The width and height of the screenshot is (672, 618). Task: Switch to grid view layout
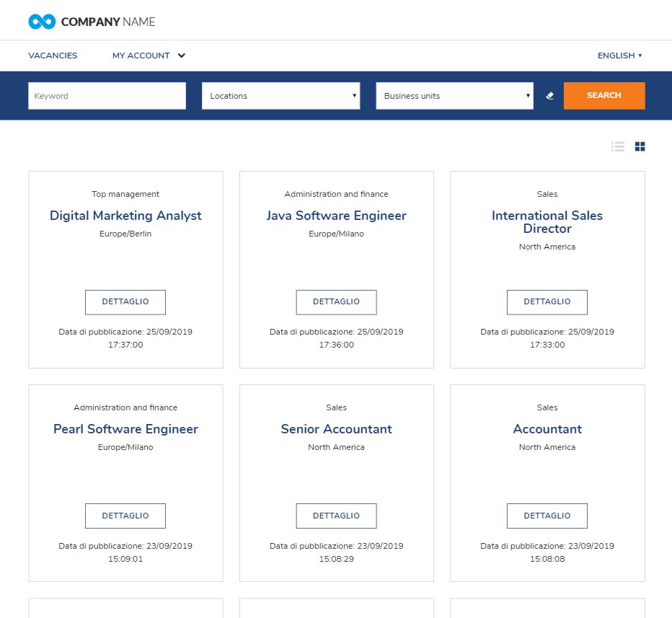click(x=640, y=146)
